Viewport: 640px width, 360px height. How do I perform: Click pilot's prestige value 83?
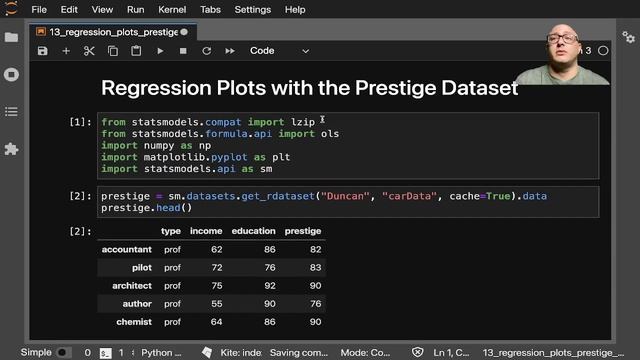(x=316, y=268)
